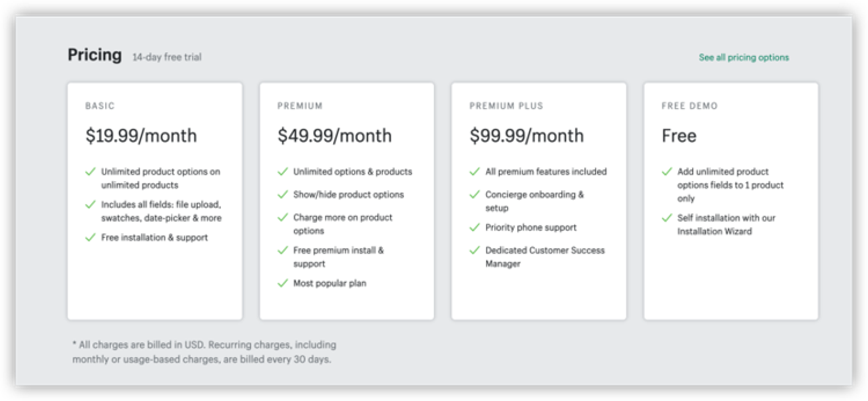The width and height of the screenshot is (868, 401).
Task: Click checkmark beside Dedicated Customer Success Manager
Action: [474, 250]
